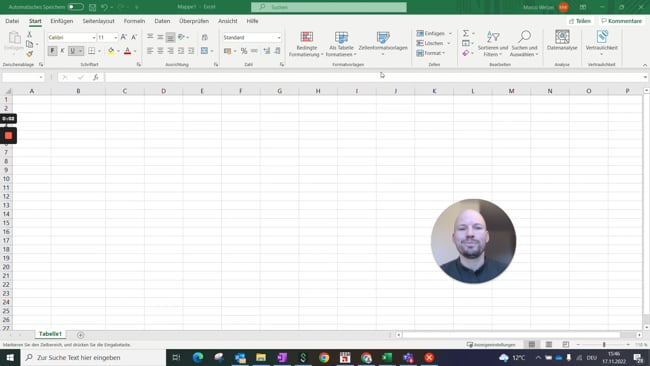The height and width of the screenshot is (366, 650).
Task: Open the Hilfe ribbon tab
Action: (x=252, y=21)
